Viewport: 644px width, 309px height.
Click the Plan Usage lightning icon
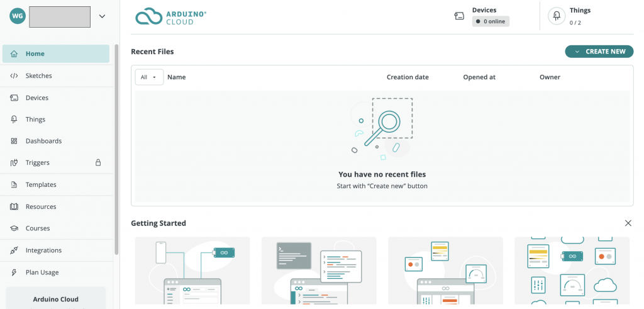tap(14, 272)
